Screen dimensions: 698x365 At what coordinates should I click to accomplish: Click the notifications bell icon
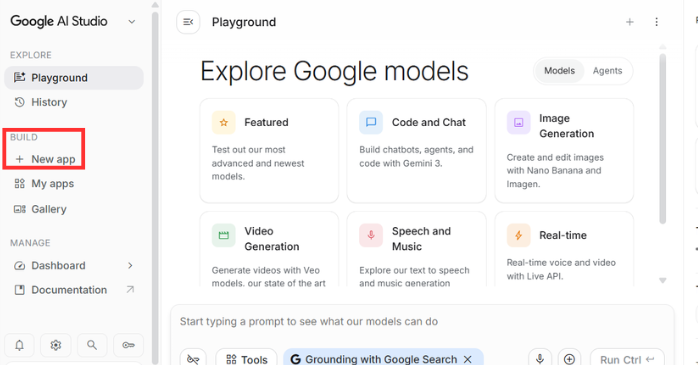point(20,345)
